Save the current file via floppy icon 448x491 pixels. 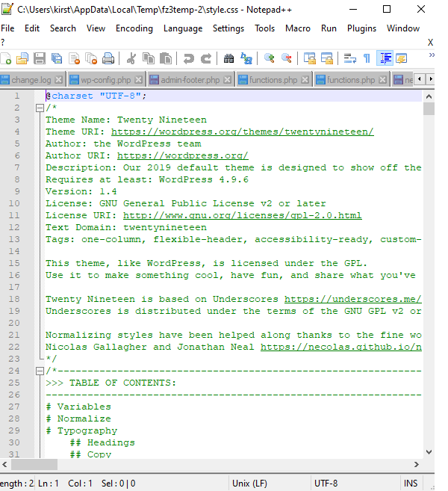[40, 58]
